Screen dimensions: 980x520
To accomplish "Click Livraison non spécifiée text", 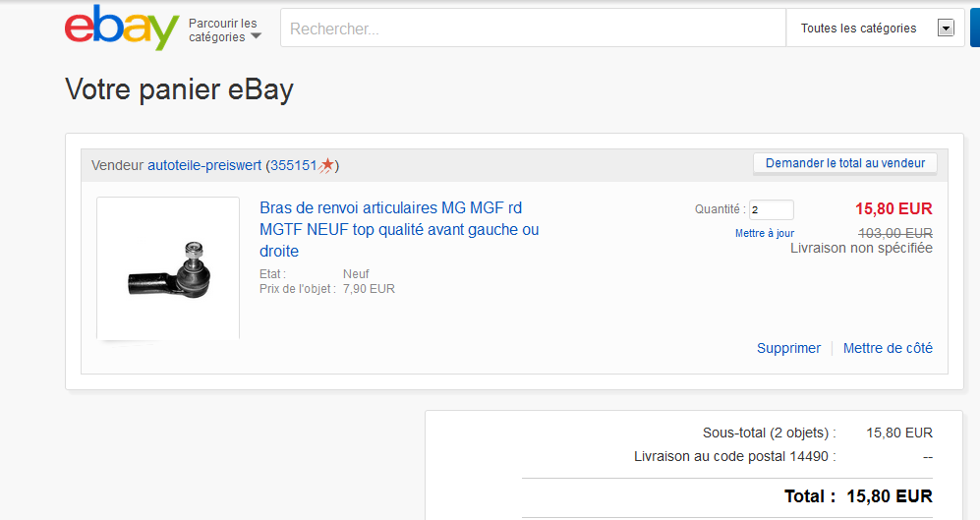I will pyautogui.click(x=861, y=248).
